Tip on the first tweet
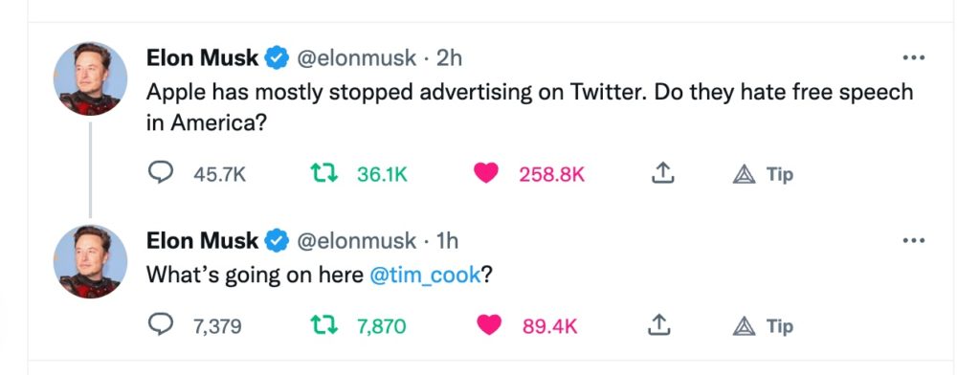 [763, 174]
